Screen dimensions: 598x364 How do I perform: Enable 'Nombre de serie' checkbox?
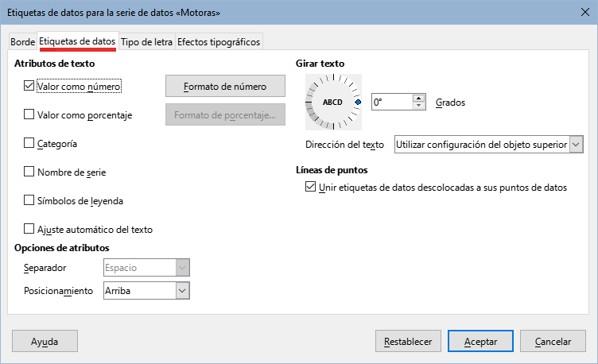pyautogui.click(x=30, y=172)
